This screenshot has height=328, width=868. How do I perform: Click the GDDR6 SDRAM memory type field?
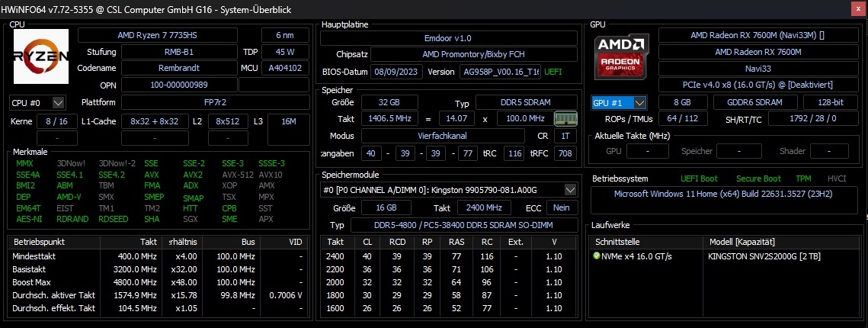[755, 102]
